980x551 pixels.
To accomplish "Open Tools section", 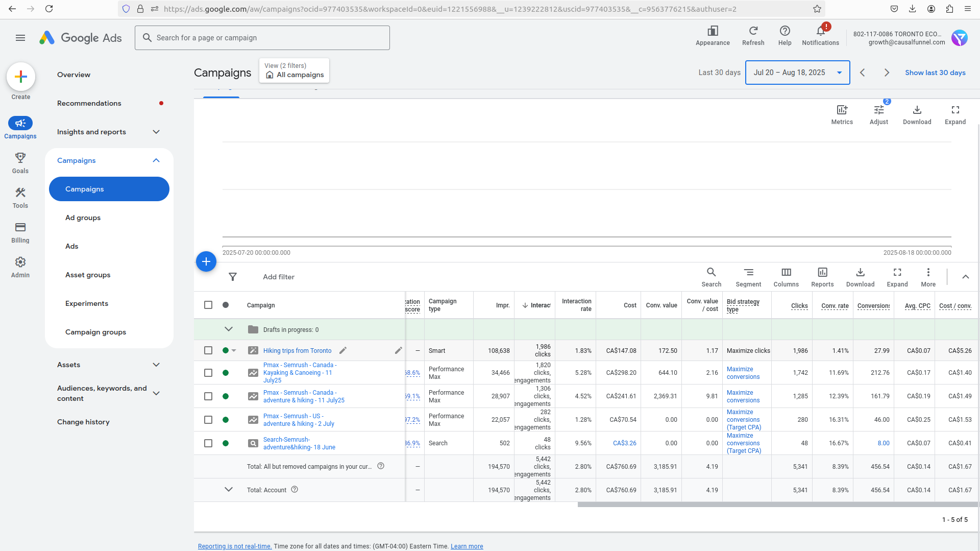I will [x=20, y=198].
